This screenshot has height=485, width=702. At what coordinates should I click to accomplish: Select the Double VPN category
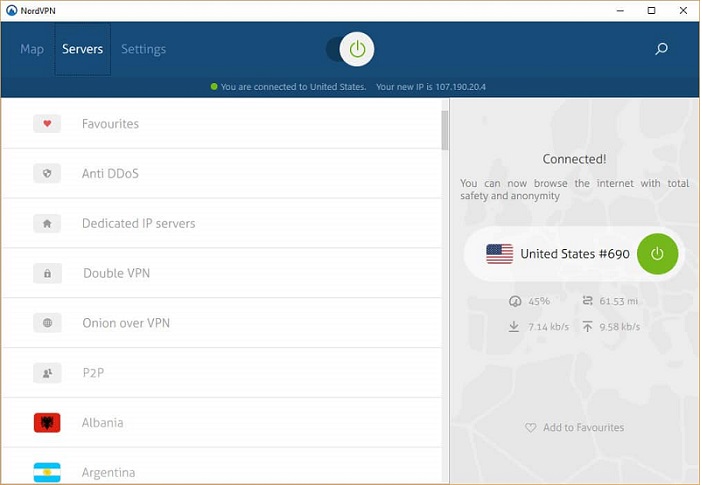point(222,273)
